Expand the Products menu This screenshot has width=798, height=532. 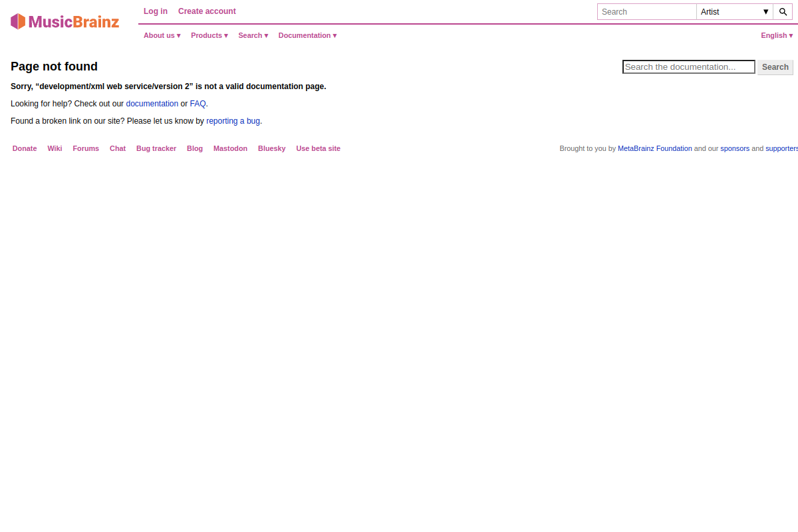tap(209, 35)
